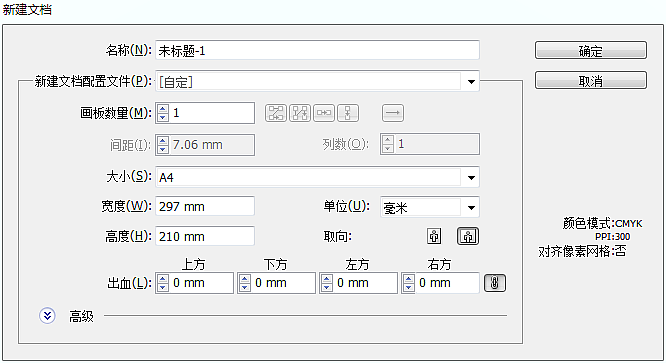666x363 pixels.
Task: Expand the 高级 section
Action: pos(47,316)
